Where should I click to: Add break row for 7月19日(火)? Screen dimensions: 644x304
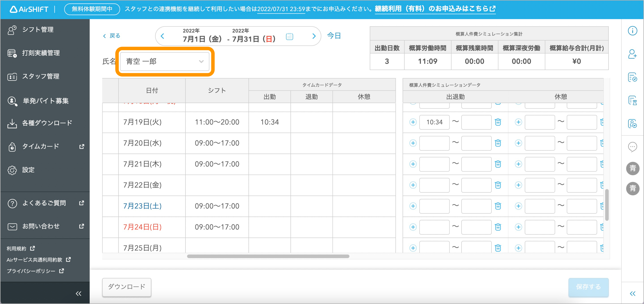point(519,122)
